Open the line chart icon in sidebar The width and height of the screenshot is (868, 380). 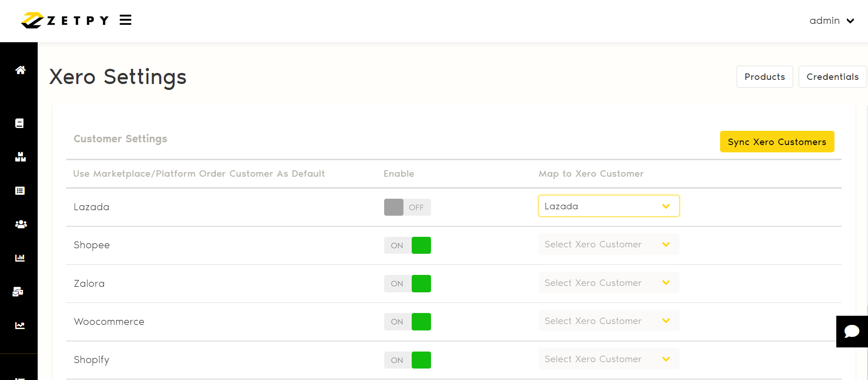[20, 325]
